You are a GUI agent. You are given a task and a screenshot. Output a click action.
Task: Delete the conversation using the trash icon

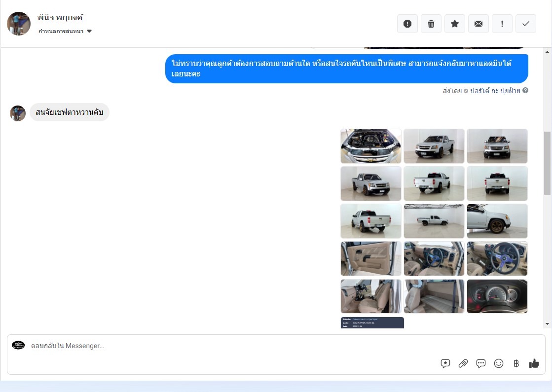click(431, 24)
